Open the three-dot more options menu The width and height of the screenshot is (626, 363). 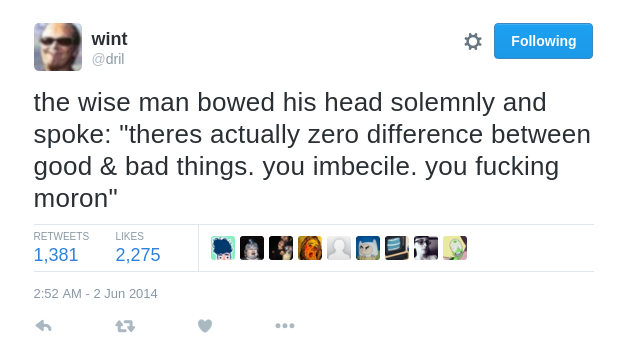coord(285,326)
